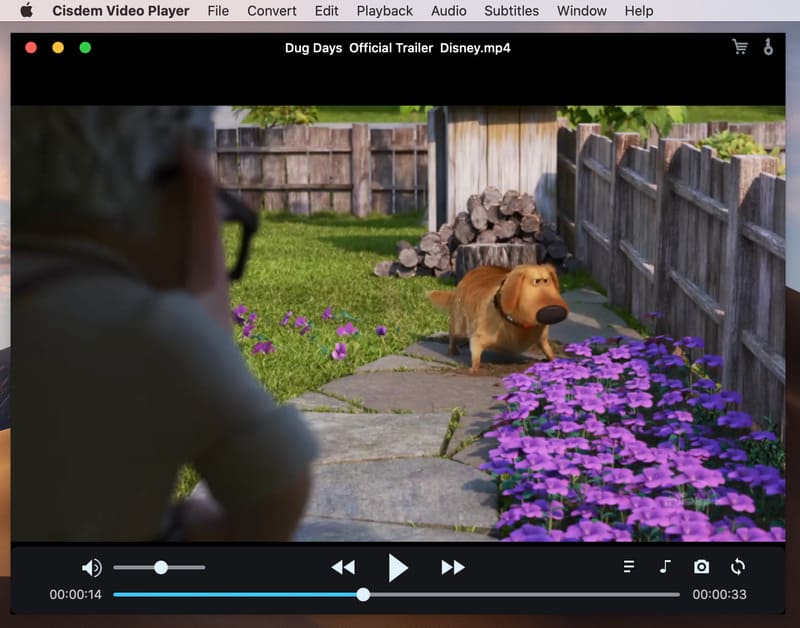Play the video
800x628 pixels.
click(398, 568)
